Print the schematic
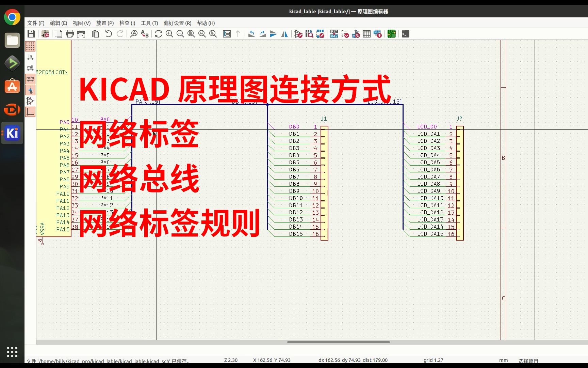This screenshot has width=588, height=368. click(70, 34)
